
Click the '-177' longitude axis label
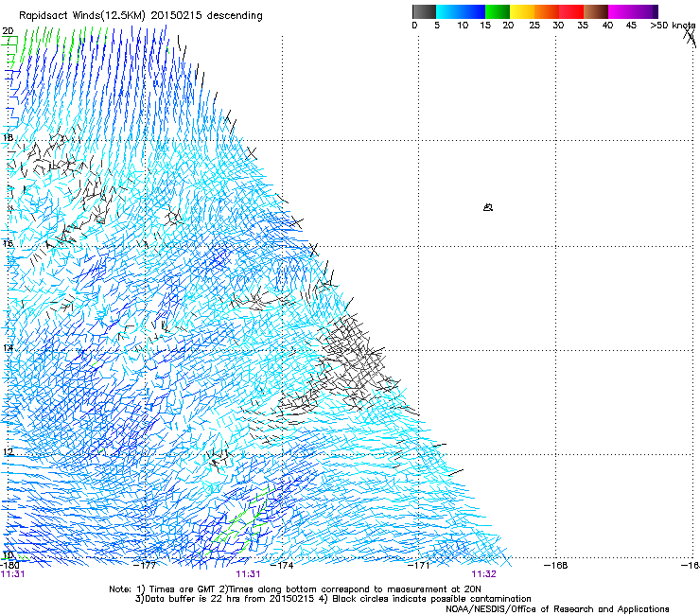point(146,565)
